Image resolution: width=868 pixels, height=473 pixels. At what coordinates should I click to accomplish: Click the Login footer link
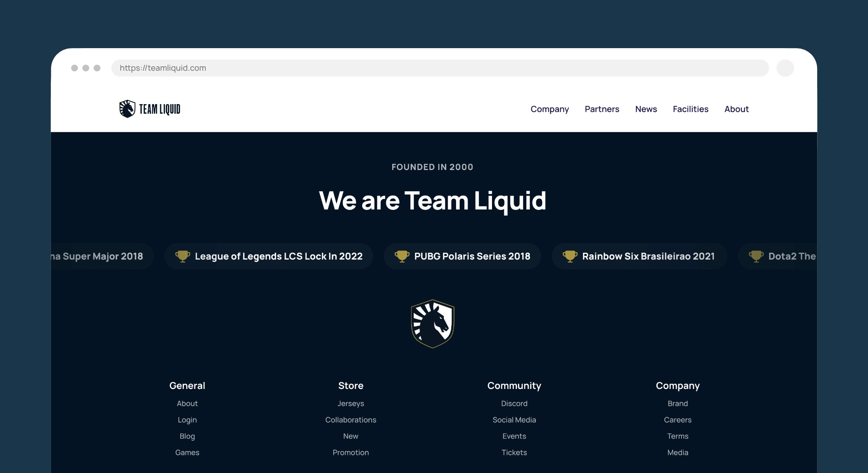pyautogui.click(x=187, y=420)
